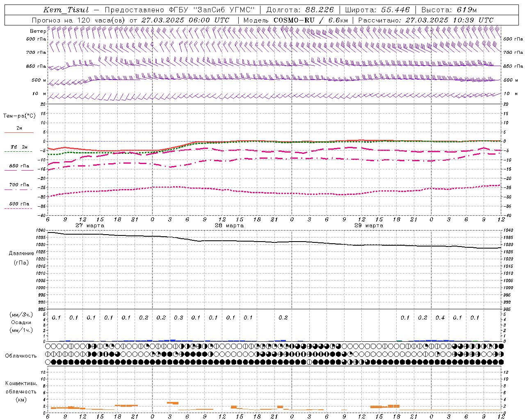Click the Ветер panel label
525x420 pixels.
38,31
